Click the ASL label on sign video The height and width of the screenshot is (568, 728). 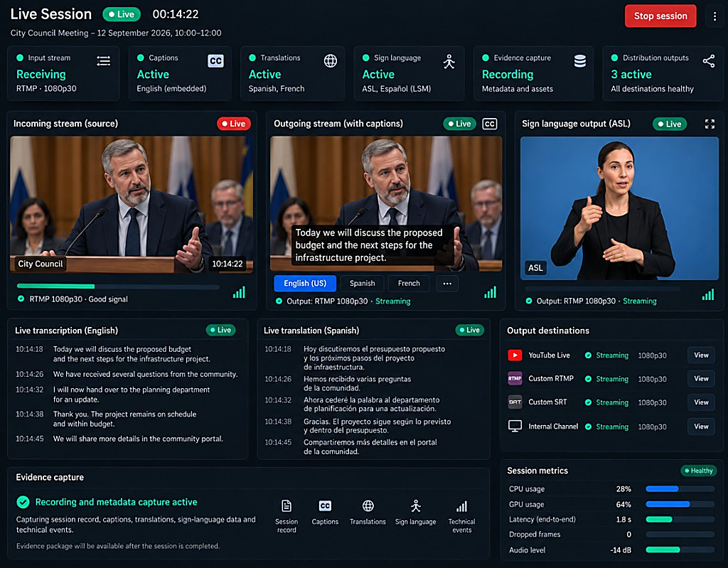(535, 268)
